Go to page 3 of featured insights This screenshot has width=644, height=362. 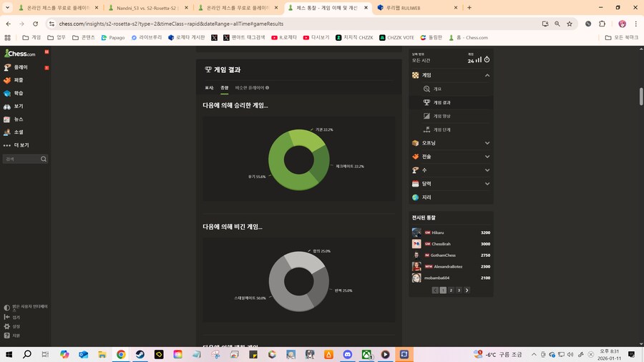click(x=459, y=290)
